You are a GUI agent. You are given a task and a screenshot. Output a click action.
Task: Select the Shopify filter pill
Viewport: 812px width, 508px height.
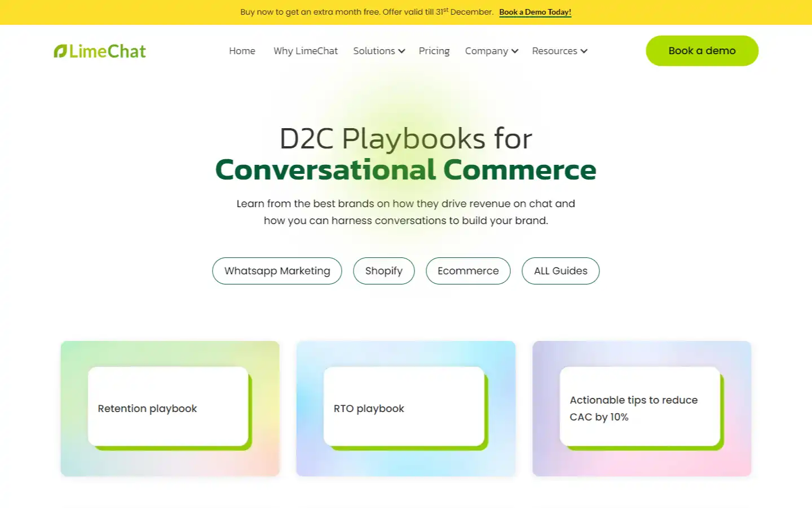pyautogui.click(x=383, y=271)
